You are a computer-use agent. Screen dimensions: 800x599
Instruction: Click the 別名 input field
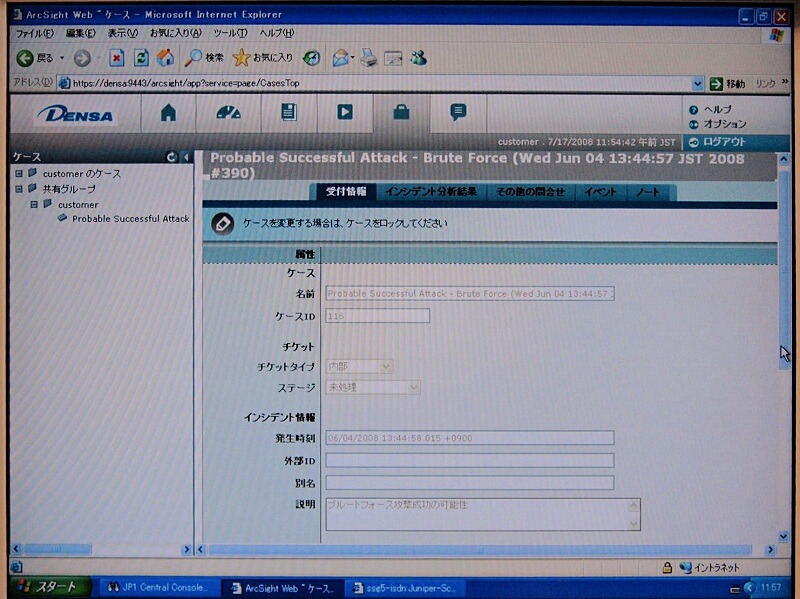(470, 483)
